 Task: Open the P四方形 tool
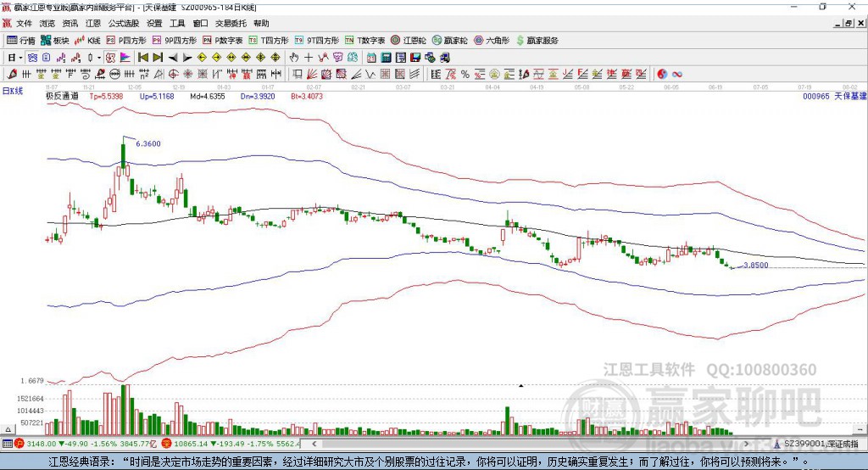[x=126, y=41]
